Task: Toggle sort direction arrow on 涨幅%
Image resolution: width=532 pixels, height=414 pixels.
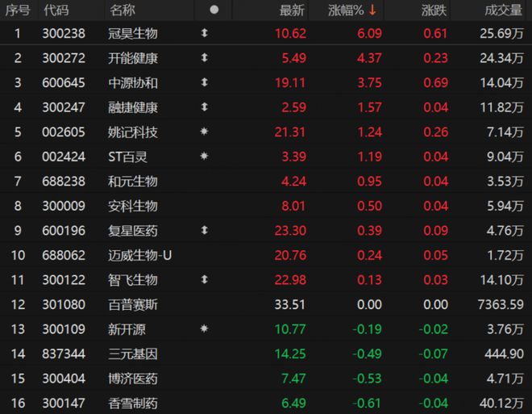Action: click(372, 10)
